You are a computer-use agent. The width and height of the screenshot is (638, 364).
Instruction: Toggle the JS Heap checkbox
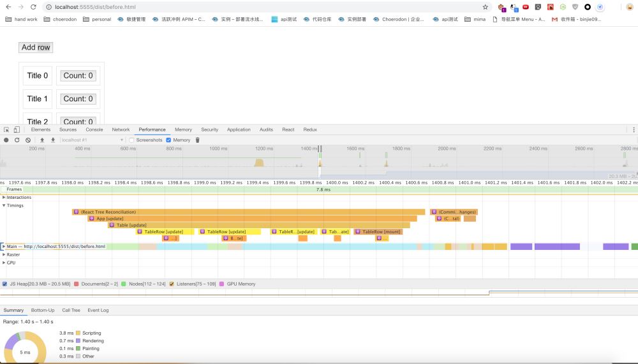[x=5, y=284]
